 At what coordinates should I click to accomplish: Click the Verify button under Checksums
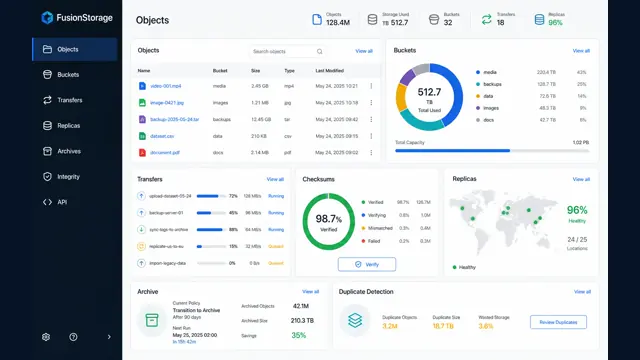(367, 264)
